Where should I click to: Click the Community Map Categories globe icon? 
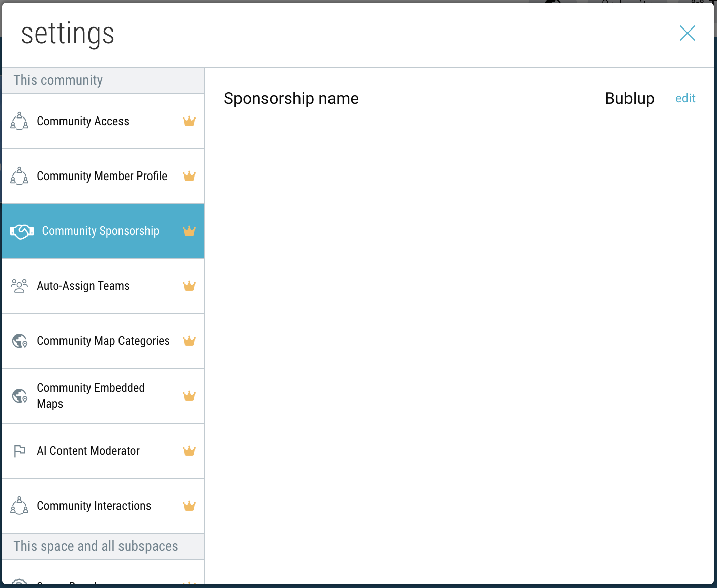[20, 341]
